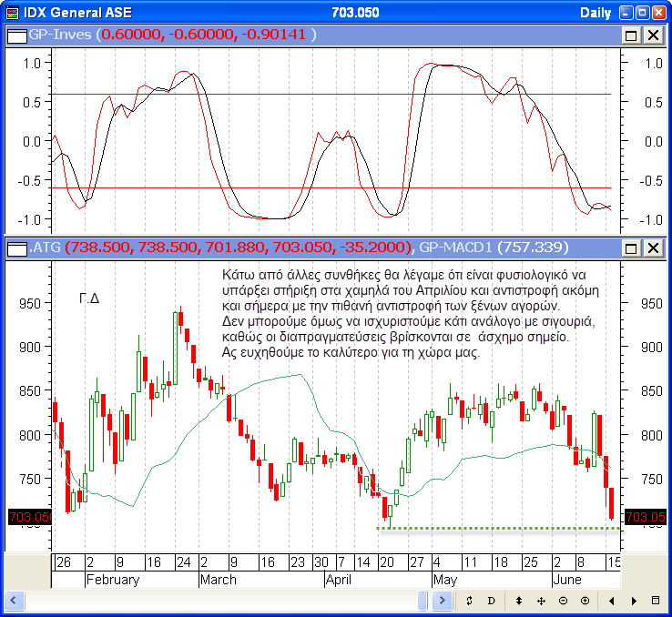
Task: Click the D periodicity button in bottom toolbar
Action: click(x=491, y=601)
